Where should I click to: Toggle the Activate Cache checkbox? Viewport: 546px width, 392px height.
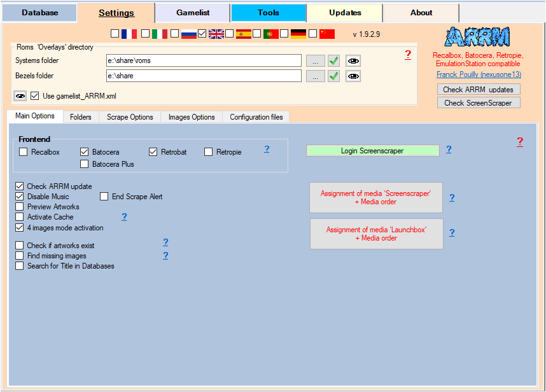pyautogui.click(x=20, y=217)
